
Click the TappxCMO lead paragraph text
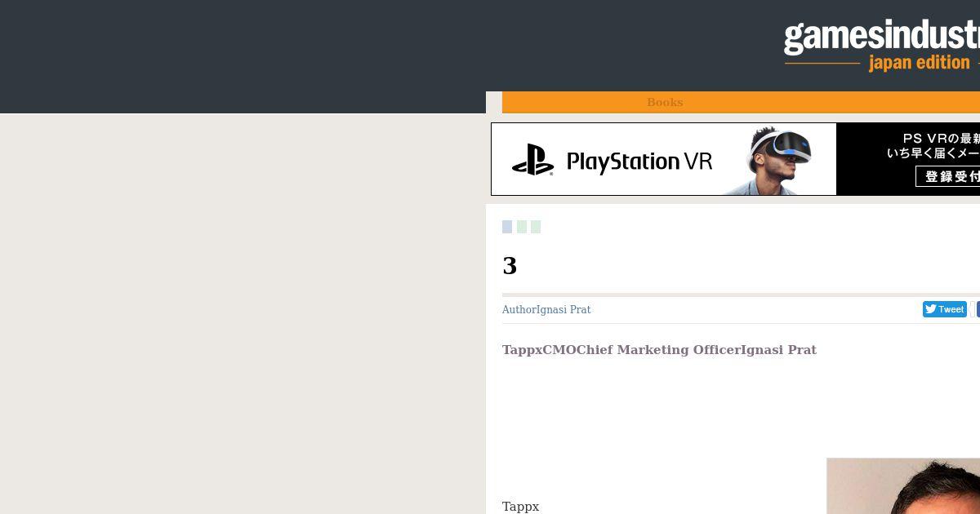659,350
